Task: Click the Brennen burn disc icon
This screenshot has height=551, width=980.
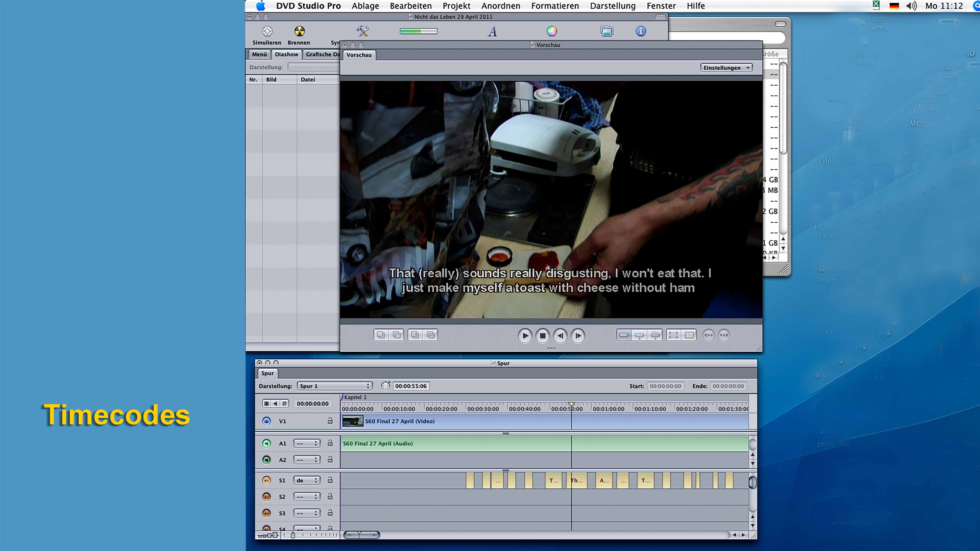Action: click(x=299, y=31)
